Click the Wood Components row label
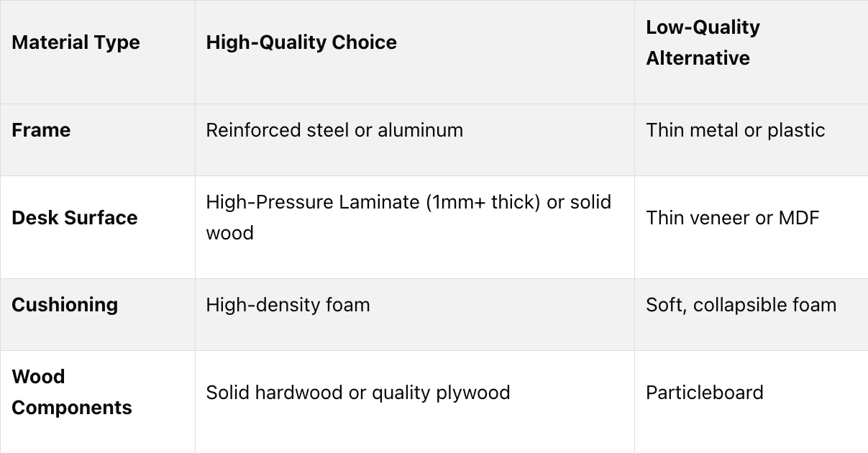Image resolution: width=868 pixels, height=453 pixels. pyautogui.click(x=72, y=392)
